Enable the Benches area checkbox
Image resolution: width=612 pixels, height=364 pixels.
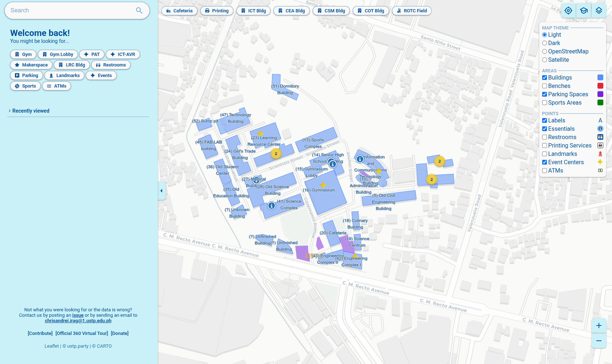(544, 86)
